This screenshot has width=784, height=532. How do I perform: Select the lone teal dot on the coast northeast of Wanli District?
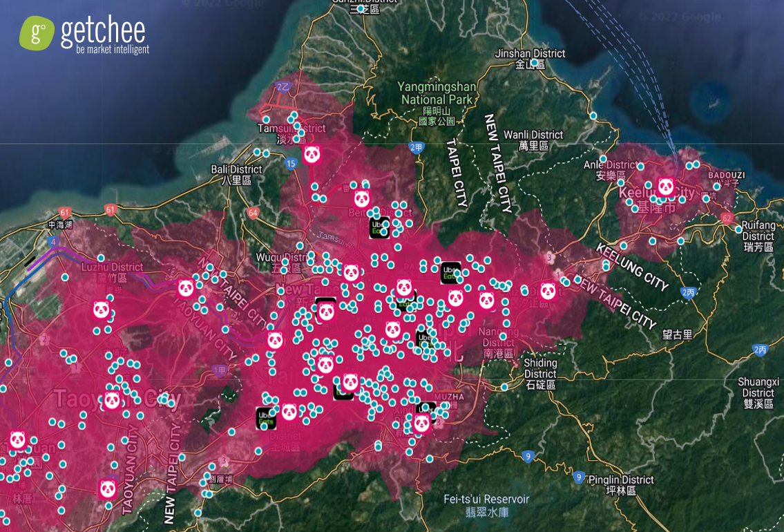593,116
